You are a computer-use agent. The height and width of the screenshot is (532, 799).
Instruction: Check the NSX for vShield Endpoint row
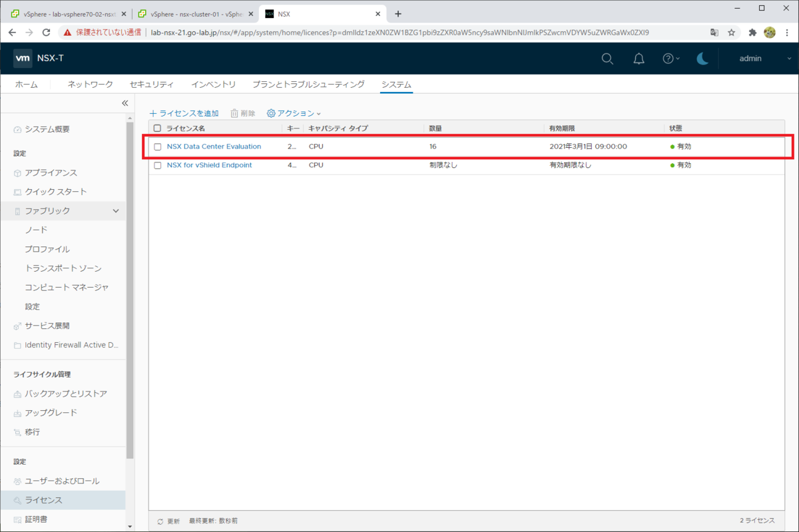tap(158, 165)
